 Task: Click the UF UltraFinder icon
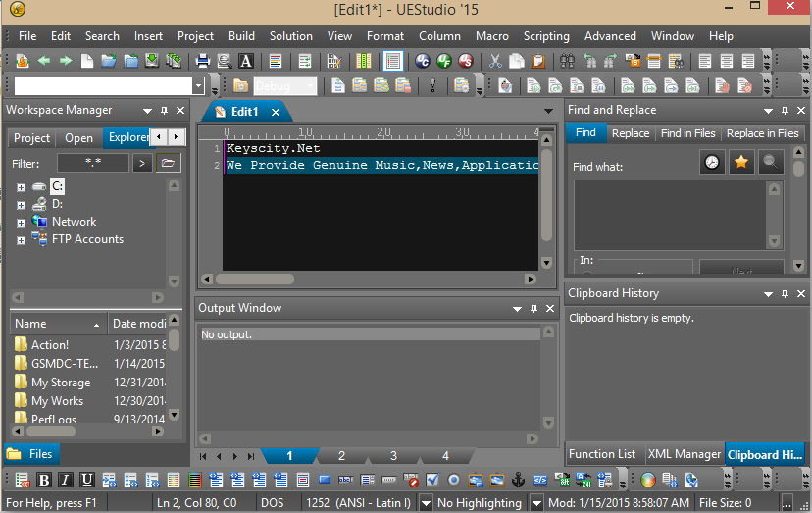coord(444,61)
